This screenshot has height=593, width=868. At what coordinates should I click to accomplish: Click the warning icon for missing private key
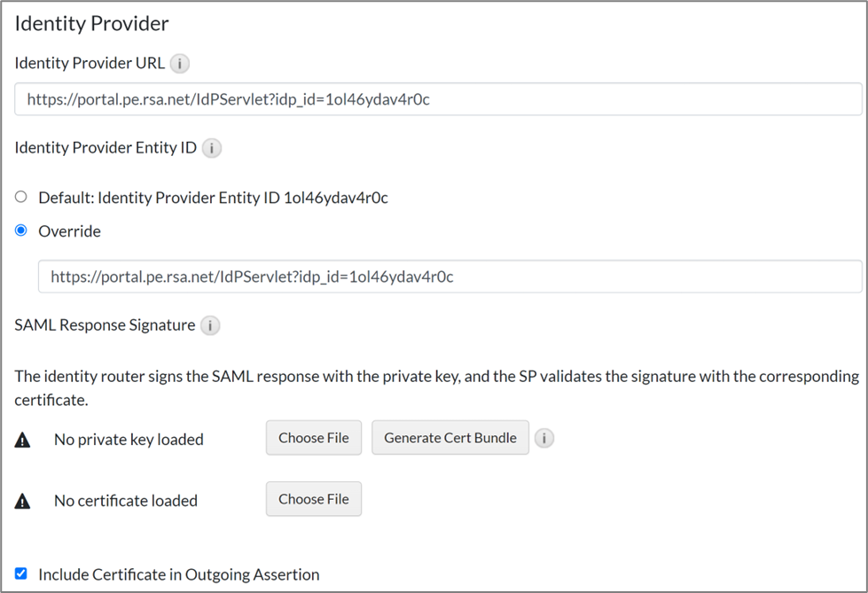pos(22,439)
